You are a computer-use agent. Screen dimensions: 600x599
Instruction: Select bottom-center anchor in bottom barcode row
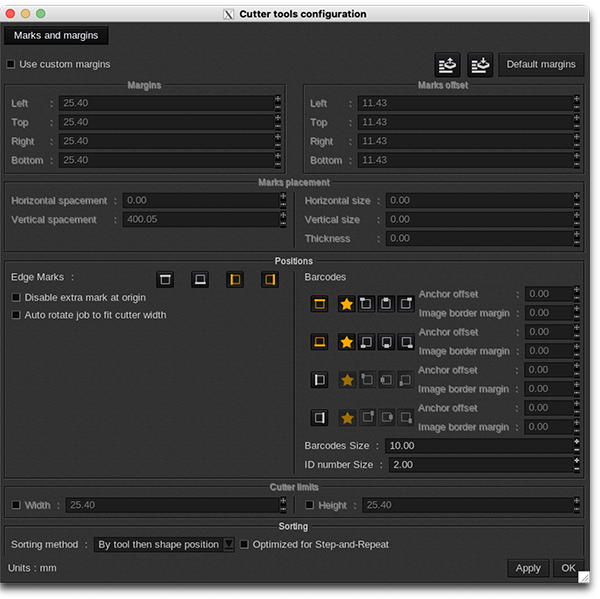[386, 341]
